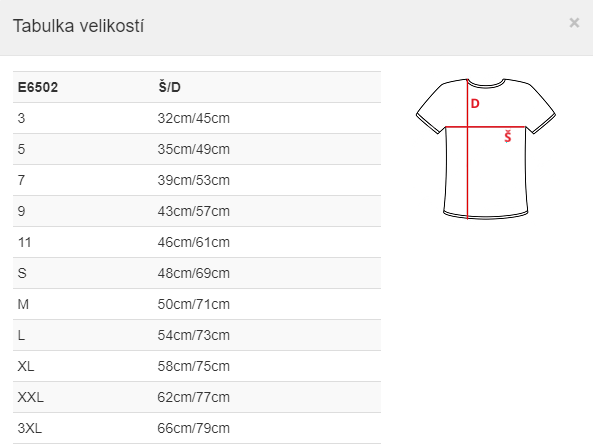Click the 43cm/57cm measurement cell

click(x=194, y=211)
